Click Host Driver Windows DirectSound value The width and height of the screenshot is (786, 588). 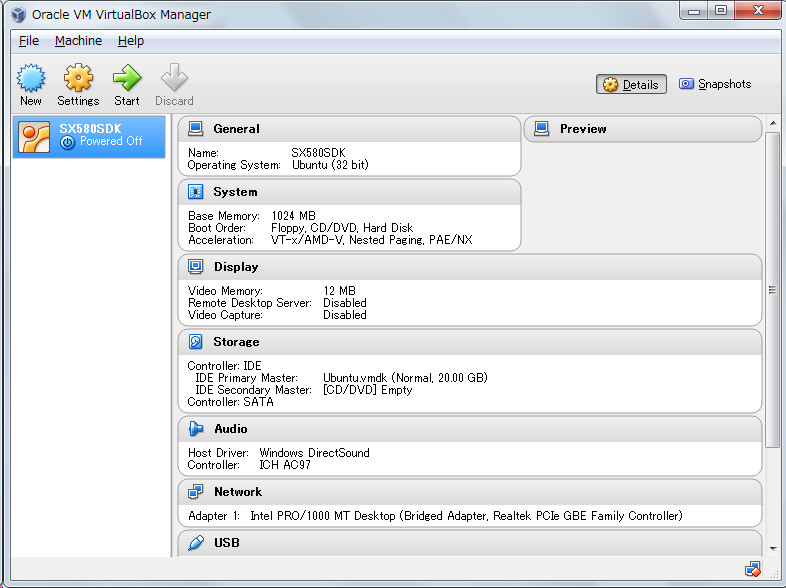point(314,453)
